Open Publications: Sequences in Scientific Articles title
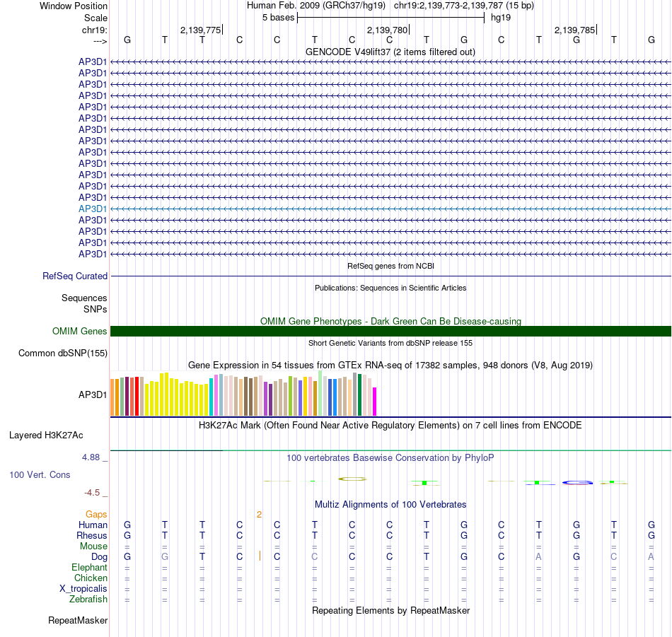 (x=390, y=288)
